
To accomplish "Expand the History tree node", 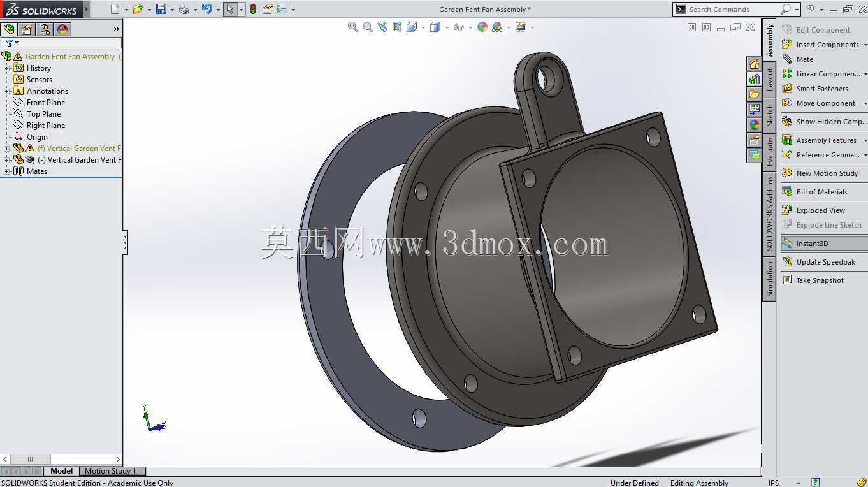I will click(7, 68).
